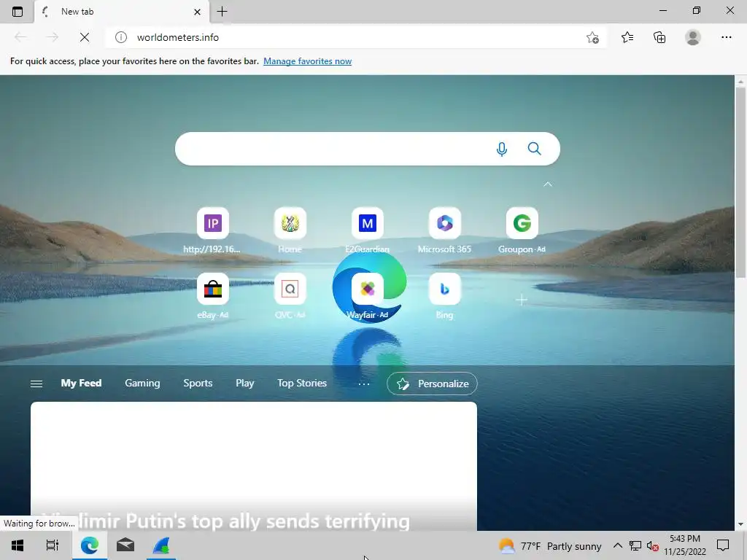Image resolution: width=747 pixels, height=560 pixels.
Task: Select the My Feed tab
Action: (x=81, y=383)
